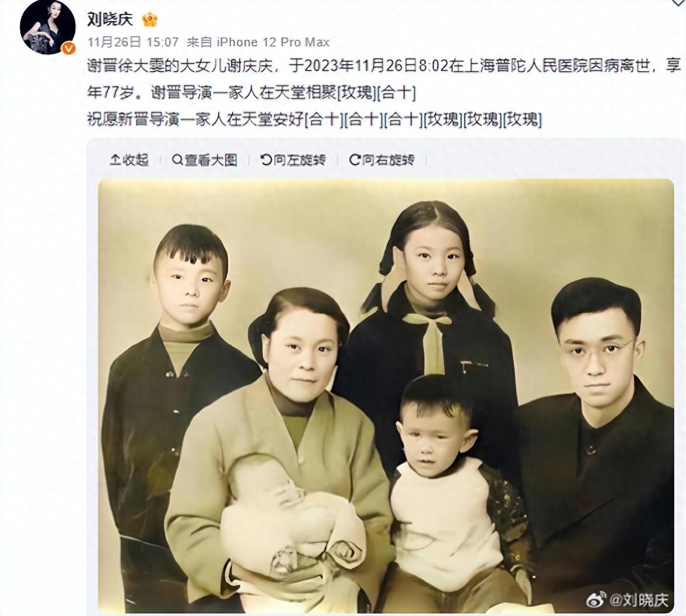Click the Weibo logo watermark on photo
Screen dimensions: 686x616
(x=596, y=600)
